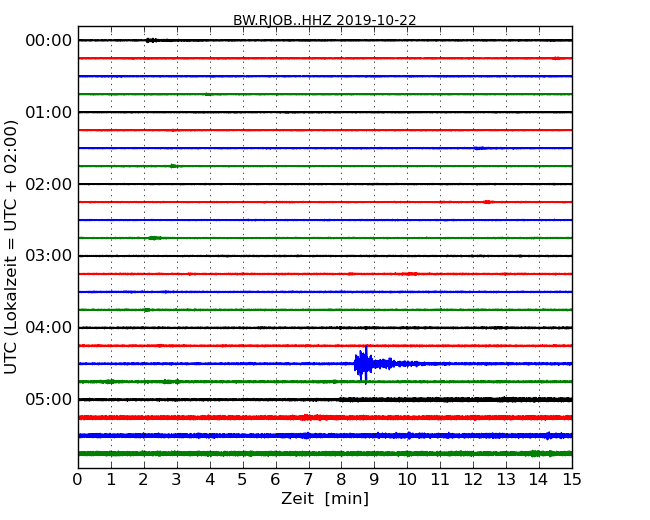Click the x-axis label Zeit [min]
This screenshot has height=520, width=650.
325,498
